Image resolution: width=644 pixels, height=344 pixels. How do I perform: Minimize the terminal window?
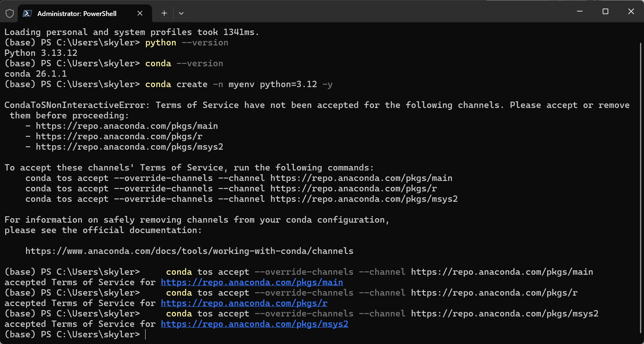580,12
